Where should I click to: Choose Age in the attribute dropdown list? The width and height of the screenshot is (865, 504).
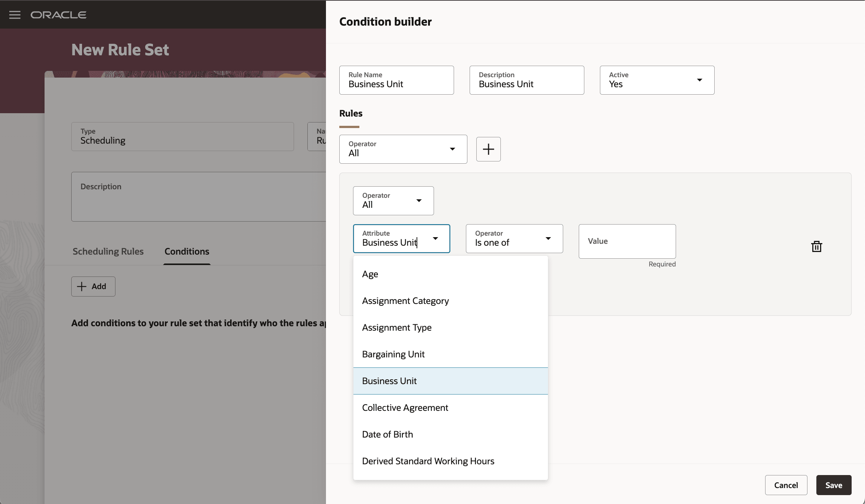point(370,274)
